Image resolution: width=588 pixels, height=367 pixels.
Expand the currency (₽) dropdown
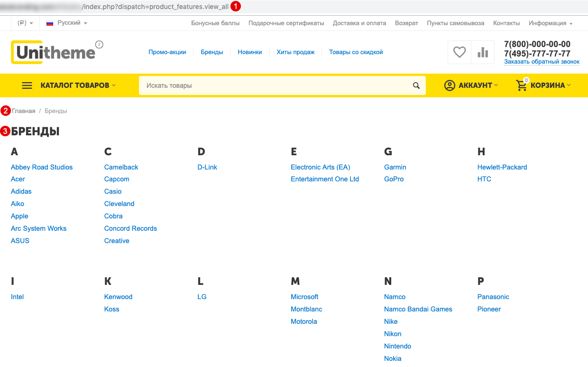(25, 23)
